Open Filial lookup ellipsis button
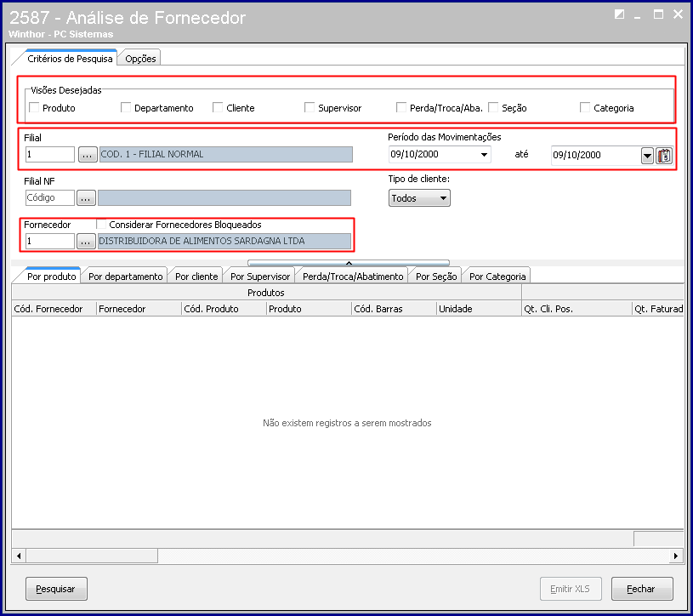Image resolution: width=693 pixels, height=616 pixels. pyautogui.click(x=88, y=155)
